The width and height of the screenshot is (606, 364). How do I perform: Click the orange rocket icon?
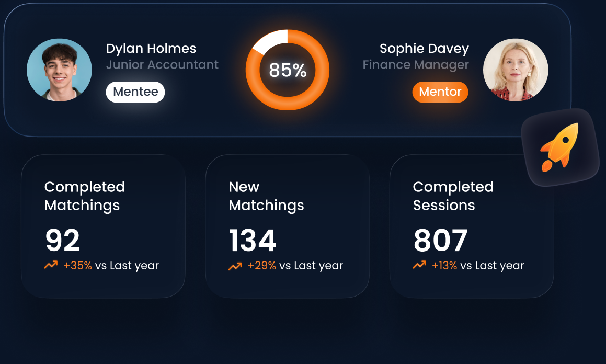560,147
